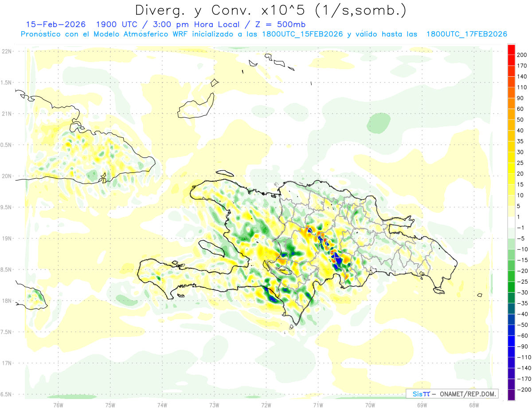The width and height of the screenshot is (532, 411).
Task: Click the '70W' longitude label
Action: click(x=370, y=405)
